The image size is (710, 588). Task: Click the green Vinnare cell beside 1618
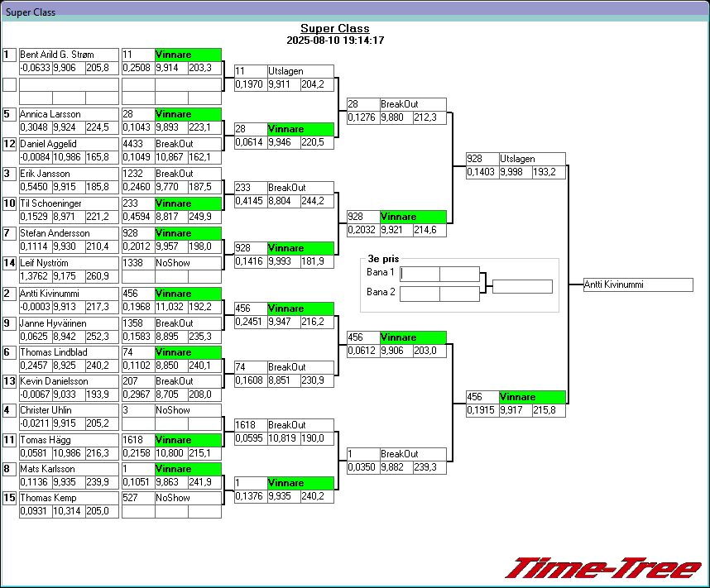188,442
